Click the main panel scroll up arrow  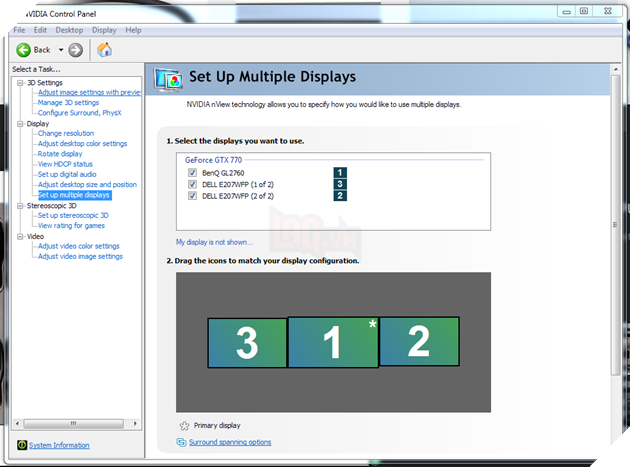(x=616, y=70)
